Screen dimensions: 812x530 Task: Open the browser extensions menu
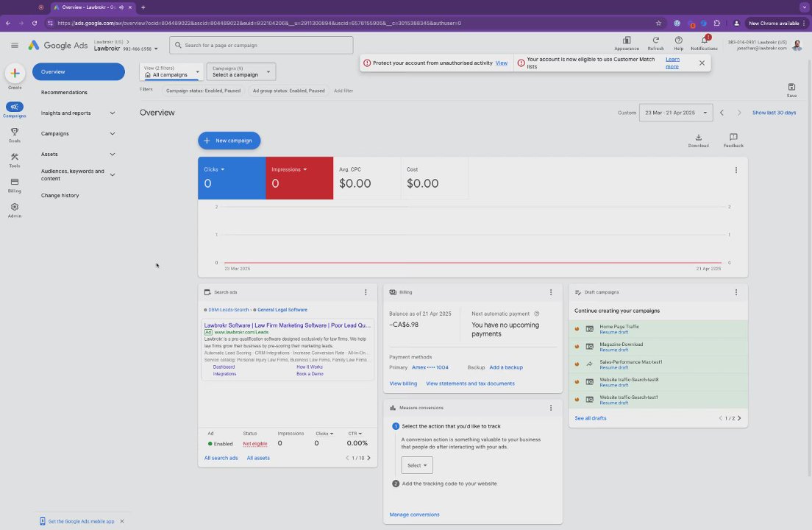(716, 23)
